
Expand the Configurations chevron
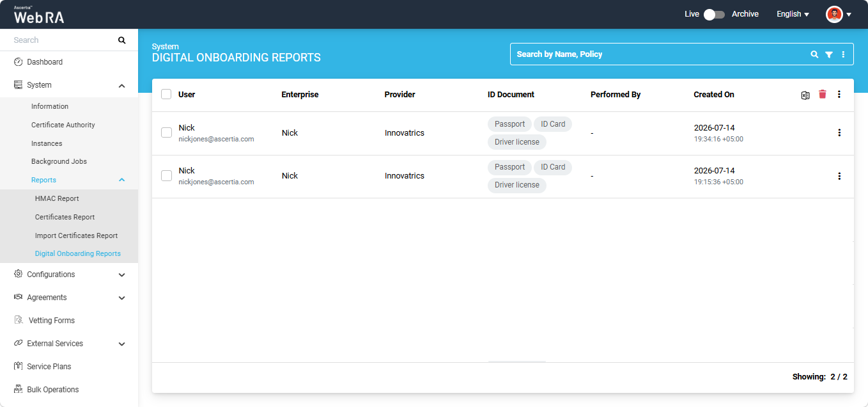click(x=122, y=275)
